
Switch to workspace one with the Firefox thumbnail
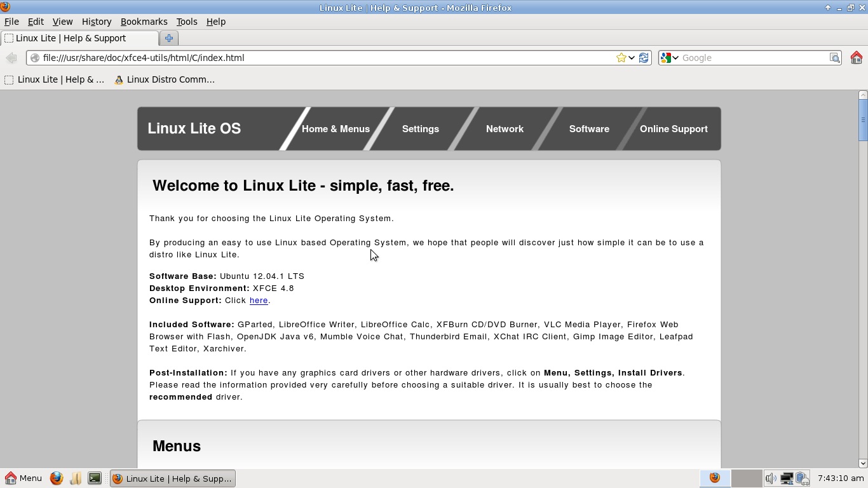point(715,478)
